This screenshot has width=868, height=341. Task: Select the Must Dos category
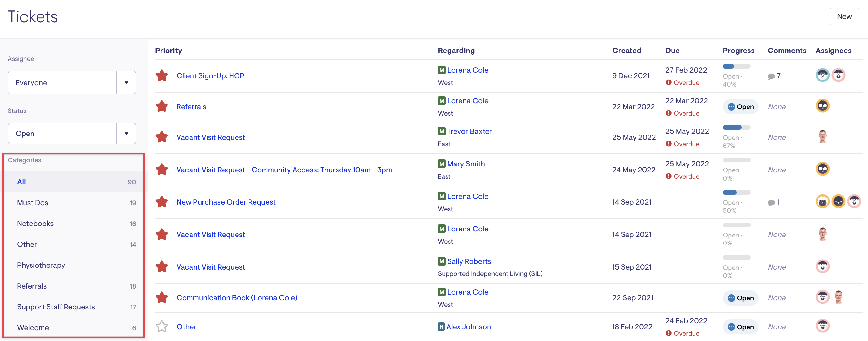coord(33,203)
